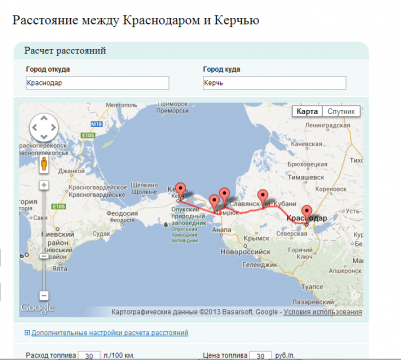Click the Google logo on map
This screenshot has height=360, width=401.
(x=37, y=308)
